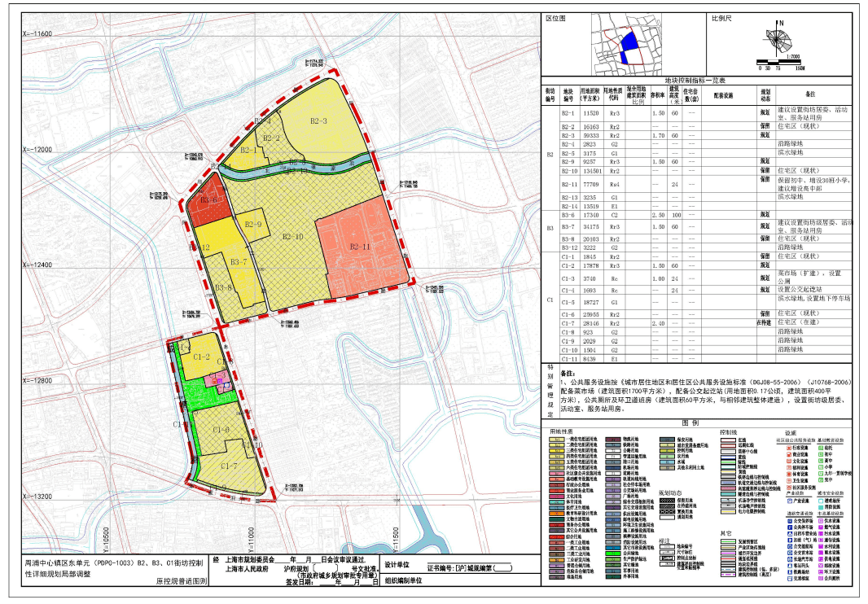Select the B2-9 parcel on the map
The image size is (868, 604).
(253, 224)
